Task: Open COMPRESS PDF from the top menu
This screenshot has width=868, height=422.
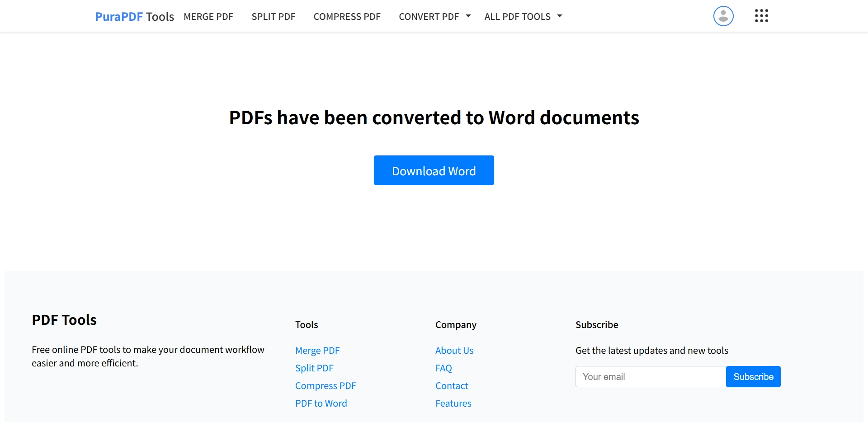Action: 347,16
